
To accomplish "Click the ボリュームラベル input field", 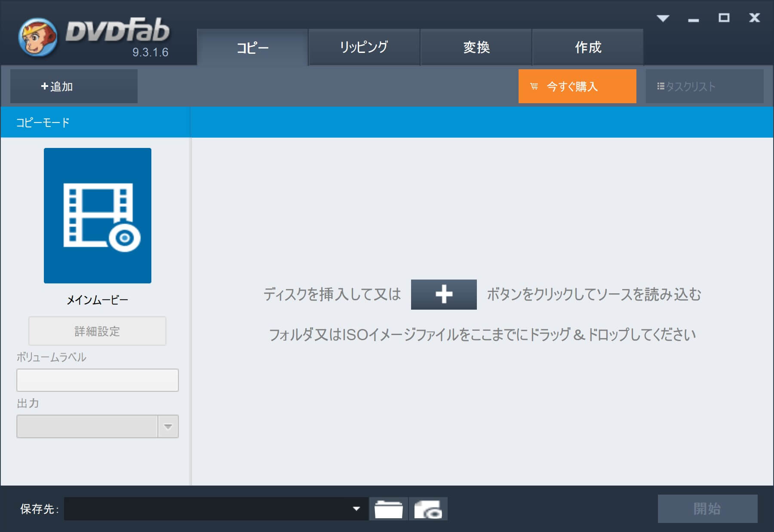I will pos(98,380).
